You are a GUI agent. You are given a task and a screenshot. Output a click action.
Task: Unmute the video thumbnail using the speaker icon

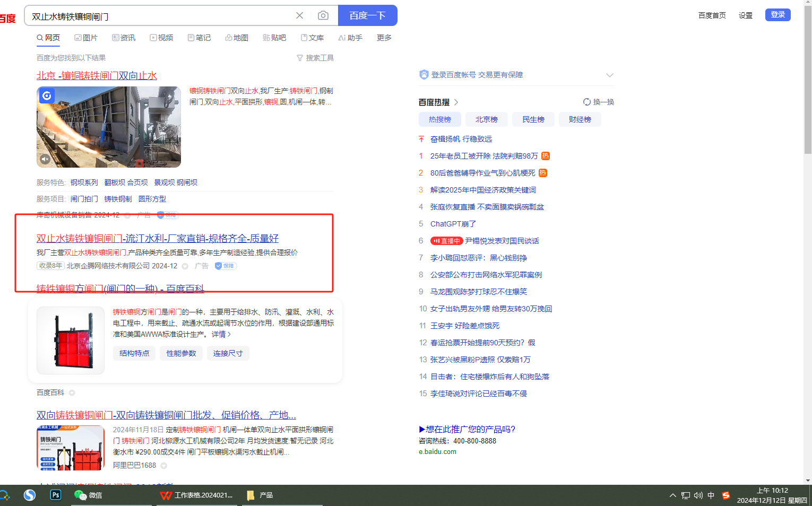(x=45, y=159)
